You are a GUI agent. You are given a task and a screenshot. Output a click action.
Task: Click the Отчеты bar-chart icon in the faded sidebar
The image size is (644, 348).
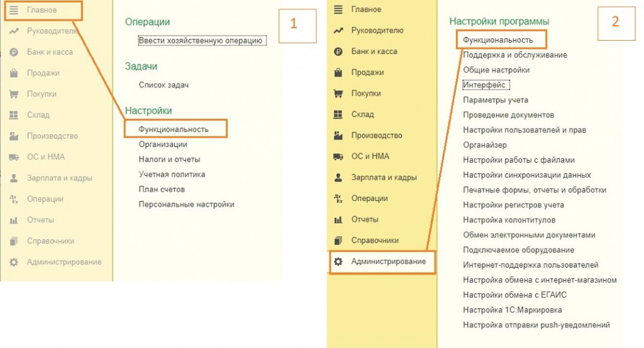point(14,220)
